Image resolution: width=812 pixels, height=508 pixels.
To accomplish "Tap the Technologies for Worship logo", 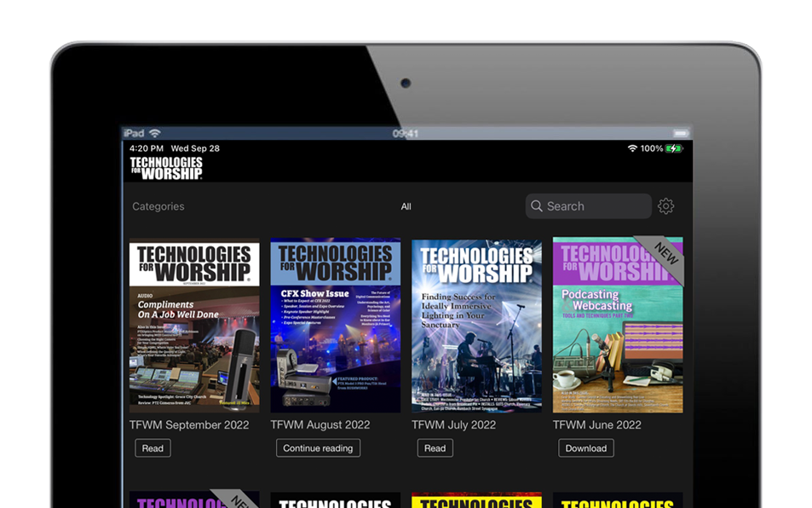I will tap(166, 168).
